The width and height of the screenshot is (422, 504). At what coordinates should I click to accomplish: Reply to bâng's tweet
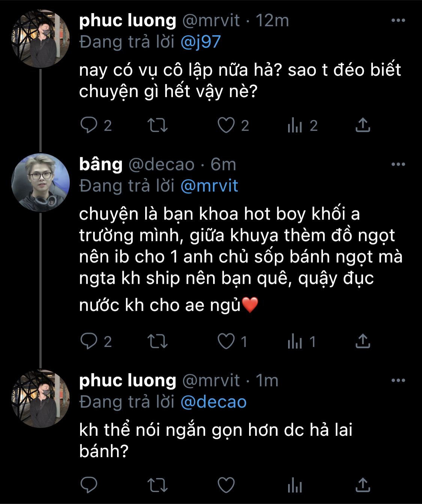pyautogui.click(x=89, y=341)
